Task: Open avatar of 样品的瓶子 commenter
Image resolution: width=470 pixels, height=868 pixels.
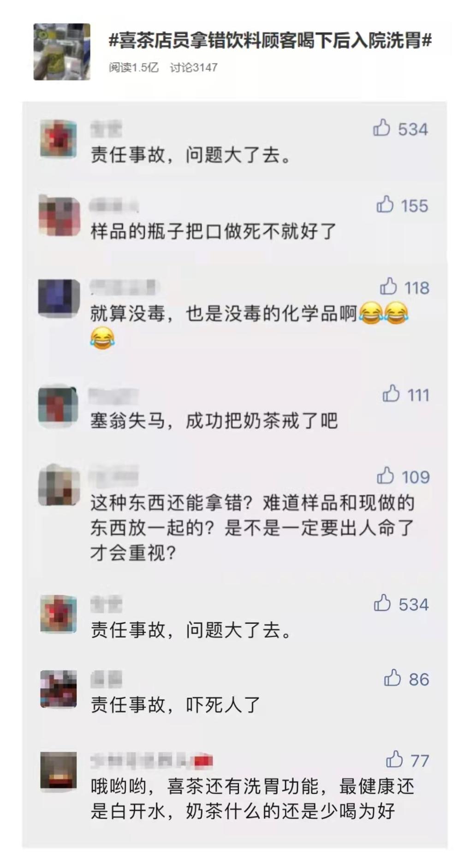Action: 59,216
